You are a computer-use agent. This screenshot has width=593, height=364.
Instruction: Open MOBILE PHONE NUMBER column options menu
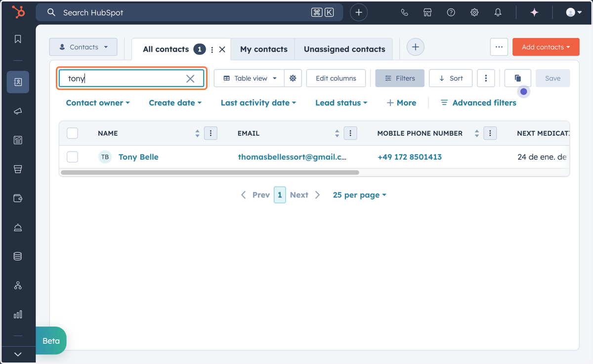pos(490,133)
